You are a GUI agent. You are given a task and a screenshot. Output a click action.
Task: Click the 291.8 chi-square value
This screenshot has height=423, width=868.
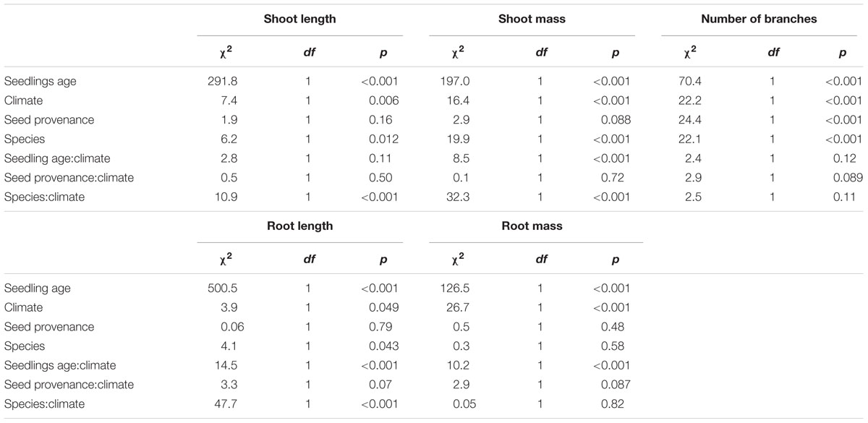[223, 82]
